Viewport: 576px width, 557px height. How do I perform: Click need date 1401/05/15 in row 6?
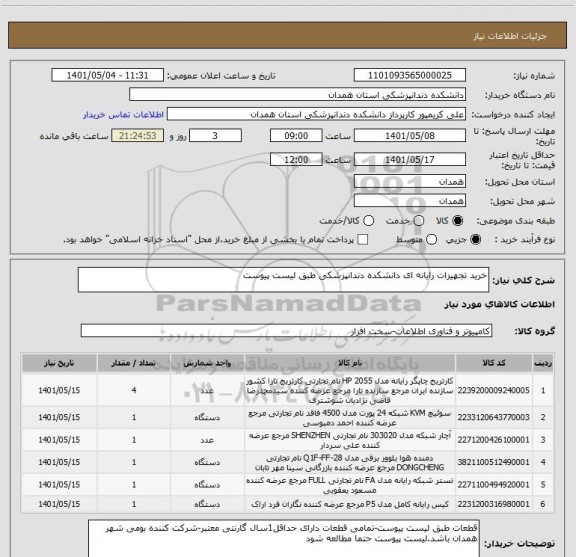(59, 504)
